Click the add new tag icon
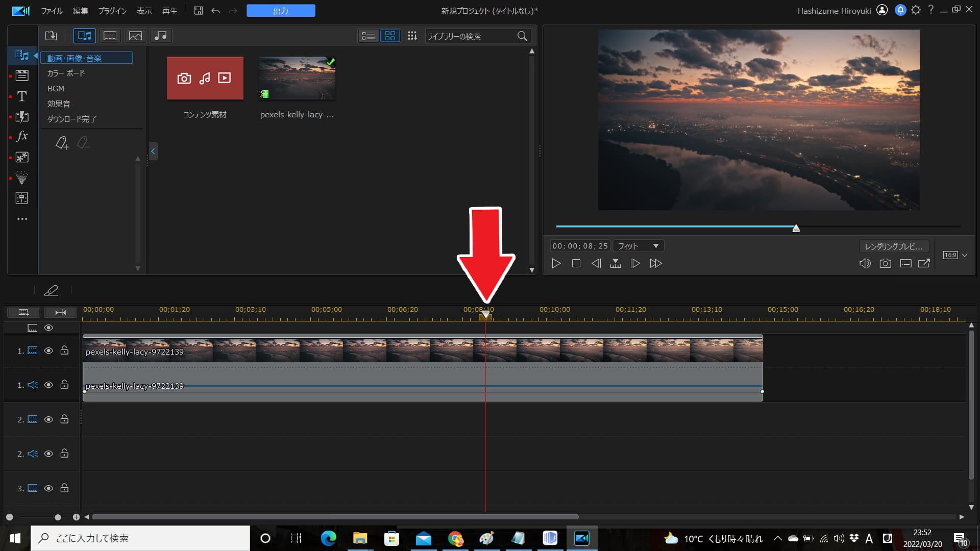 (x=62, y=143)
